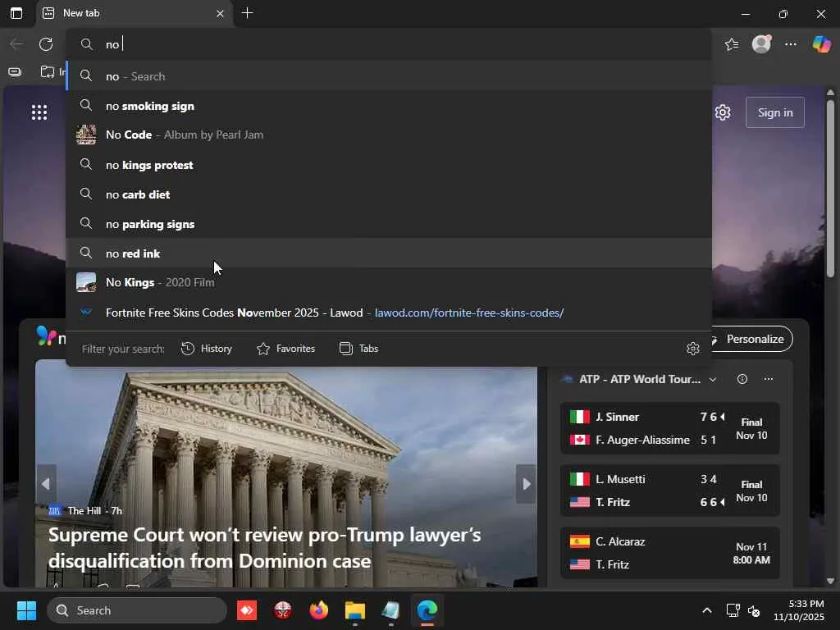Click the browser refresh button
Image resolution: width=840 pixels, height=630 pixels.
coord(46,44)
